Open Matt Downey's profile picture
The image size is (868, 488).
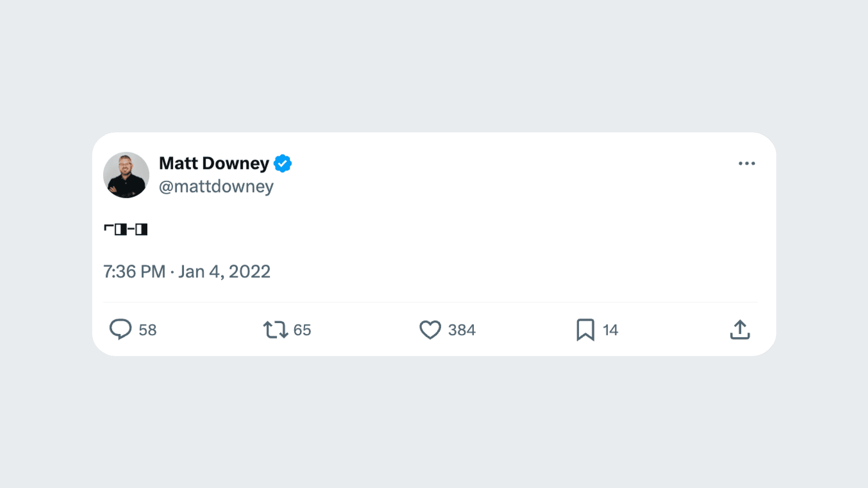126,175
